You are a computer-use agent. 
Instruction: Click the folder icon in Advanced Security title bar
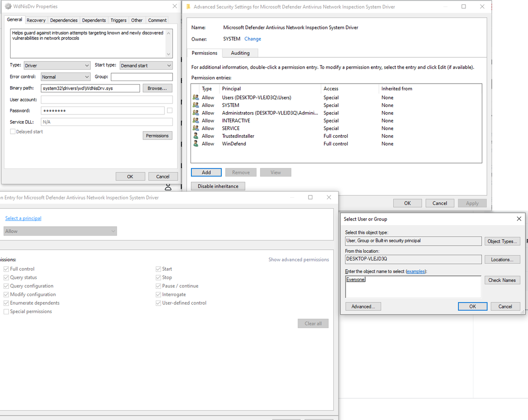[x=188, y=7]
